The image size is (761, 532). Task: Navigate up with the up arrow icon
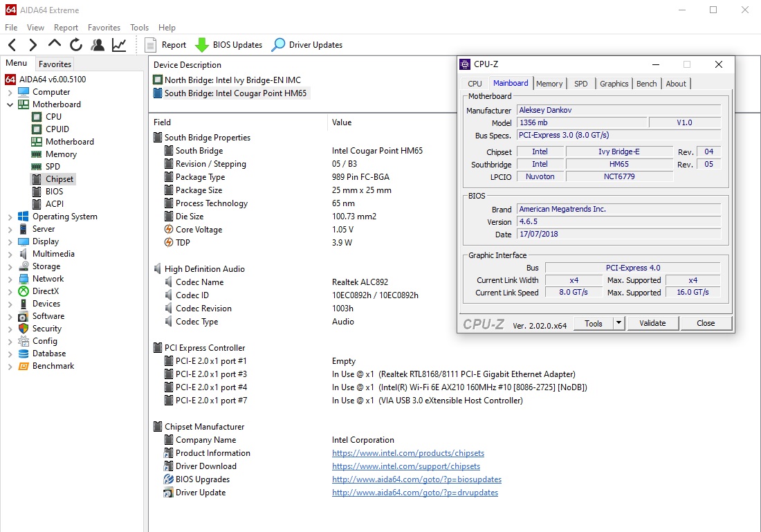55,44
